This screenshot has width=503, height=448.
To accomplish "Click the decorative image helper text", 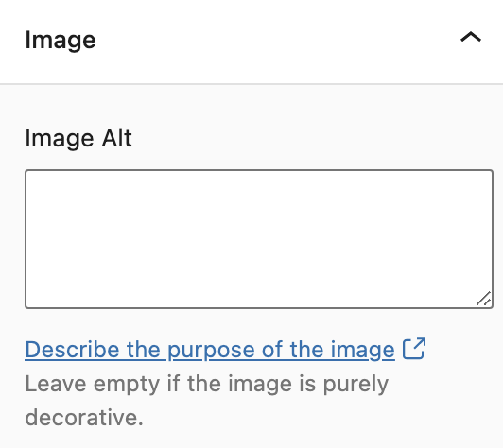I will pos(206,401).
